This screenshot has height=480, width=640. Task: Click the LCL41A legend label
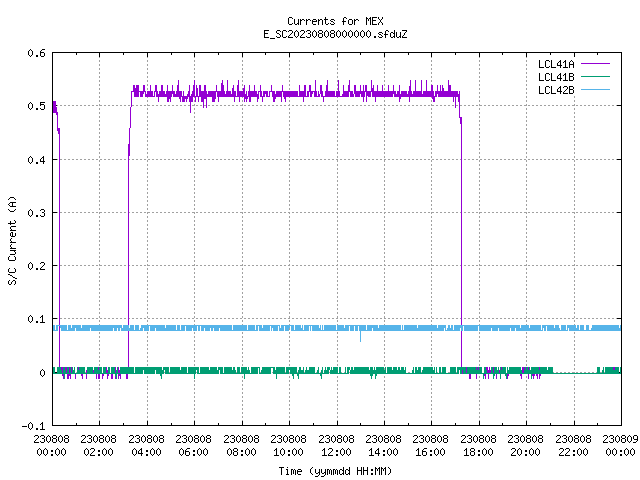click(x=556, y=64)
